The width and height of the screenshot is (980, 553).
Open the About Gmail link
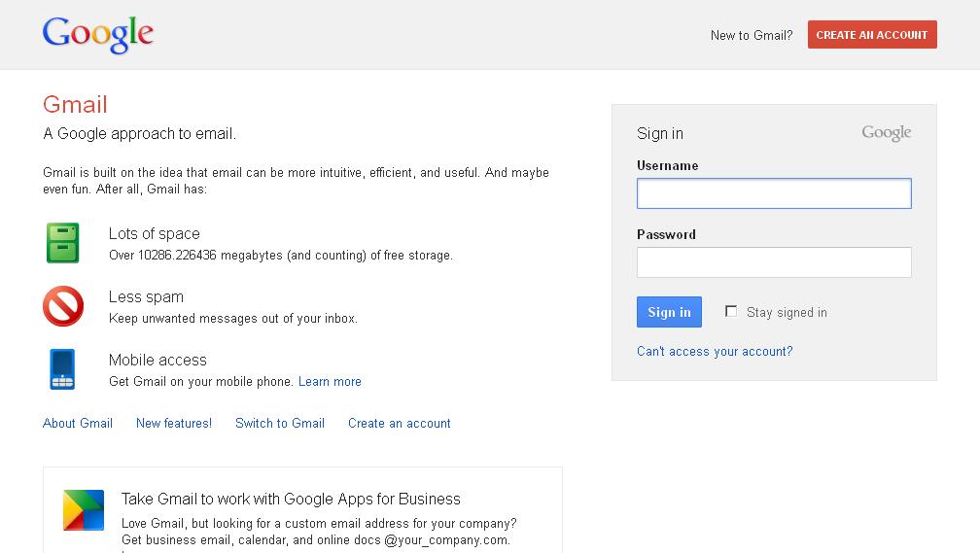(78, 423)
